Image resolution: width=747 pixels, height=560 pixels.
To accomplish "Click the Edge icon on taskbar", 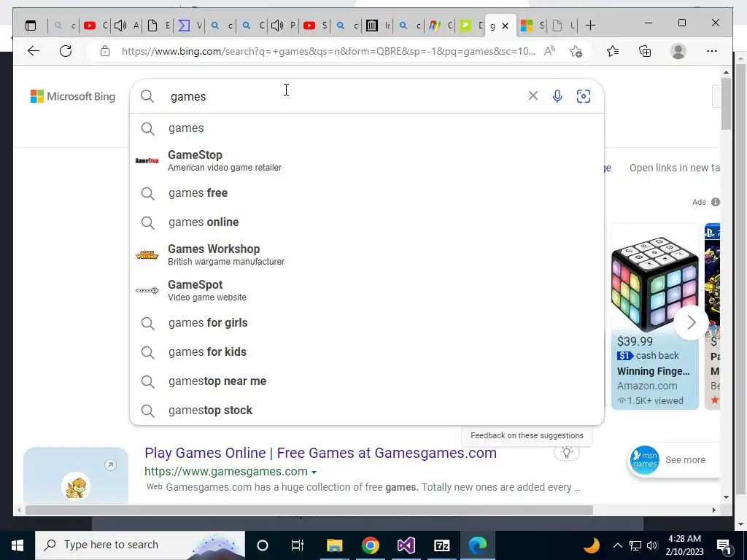I will pos(477,545).
